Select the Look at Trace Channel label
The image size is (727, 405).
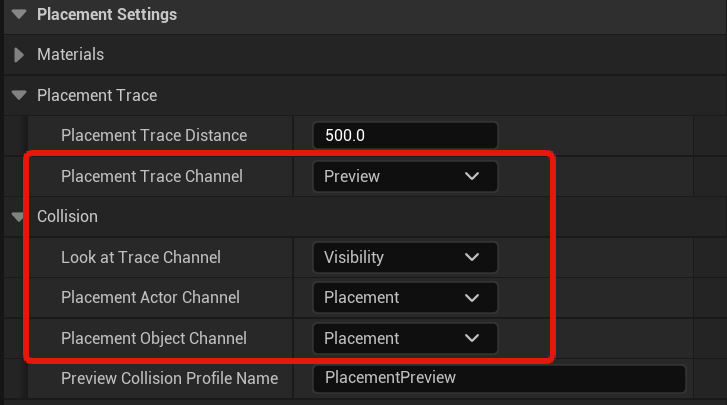pyautogui.click(x=141, y=257)
